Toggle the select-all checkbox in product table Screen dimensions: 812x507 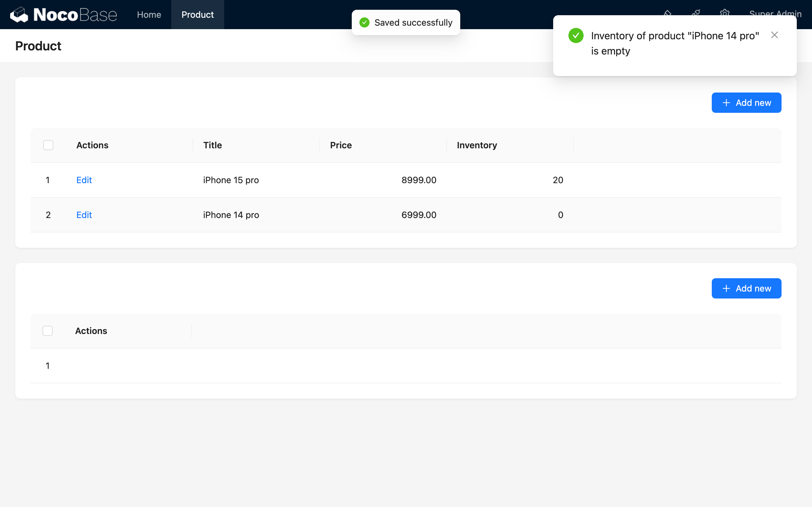[x=48, y=145]
